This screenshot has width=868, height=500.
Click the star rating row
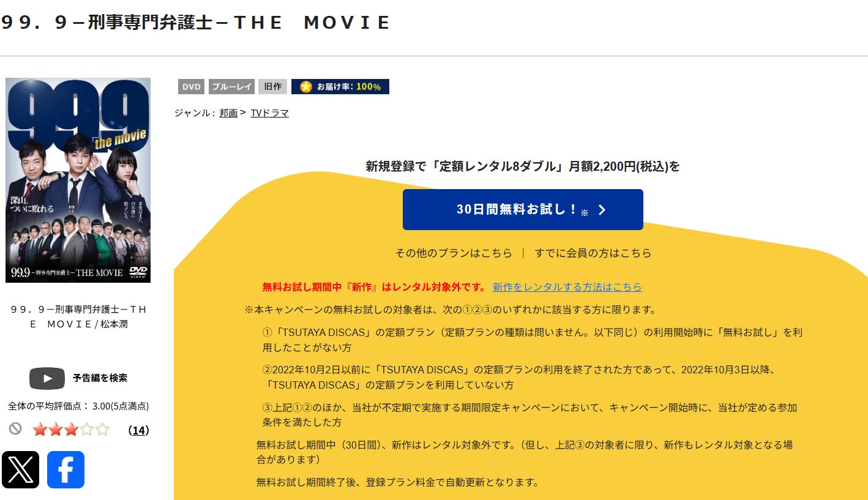[x=70, y=430]
